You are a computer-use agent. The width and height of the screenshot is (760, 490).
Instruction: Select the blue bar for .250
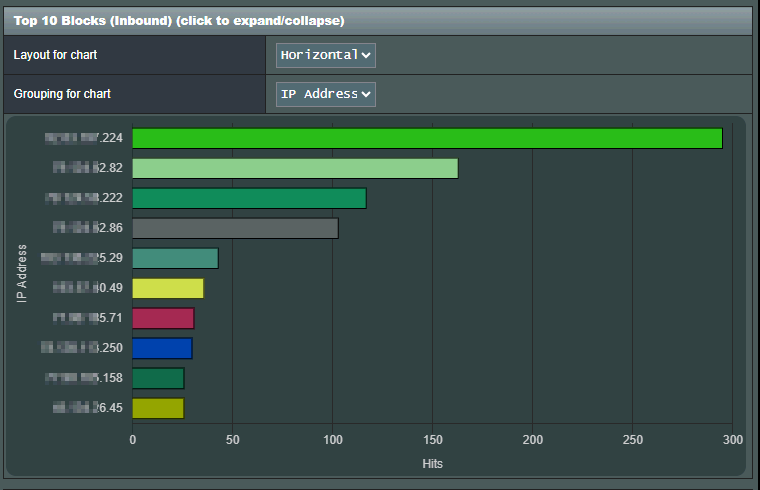coord(162,348)
